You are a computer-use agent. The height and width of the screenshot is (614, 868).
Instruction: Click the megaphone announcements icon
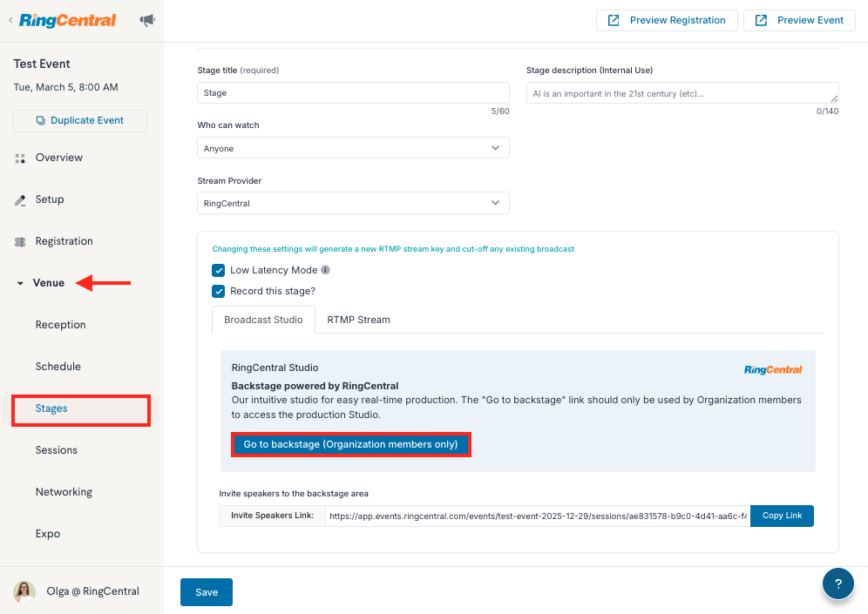click(147, 21)
